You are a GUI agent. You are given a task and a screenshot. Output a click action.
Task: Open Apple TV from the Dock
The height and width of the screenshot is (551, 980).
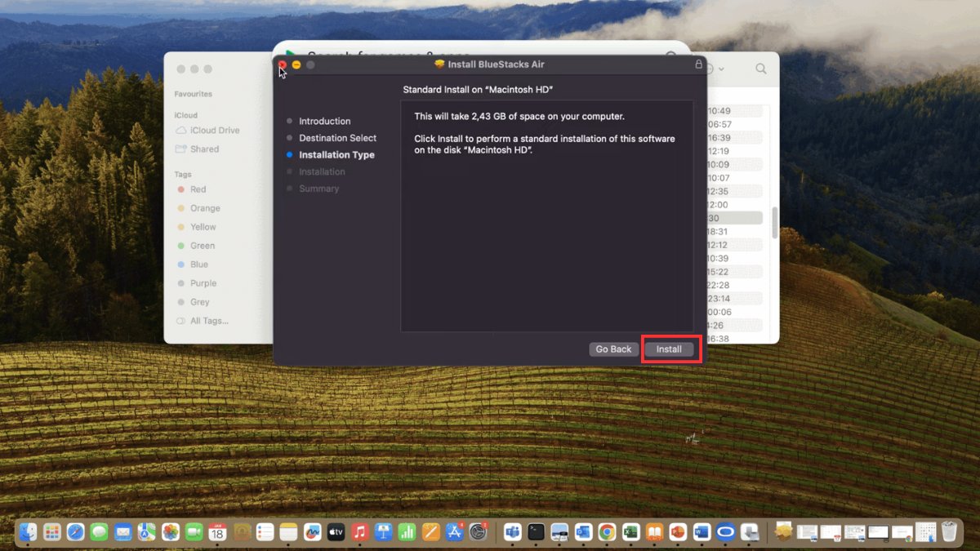click(x=335, y=532)
